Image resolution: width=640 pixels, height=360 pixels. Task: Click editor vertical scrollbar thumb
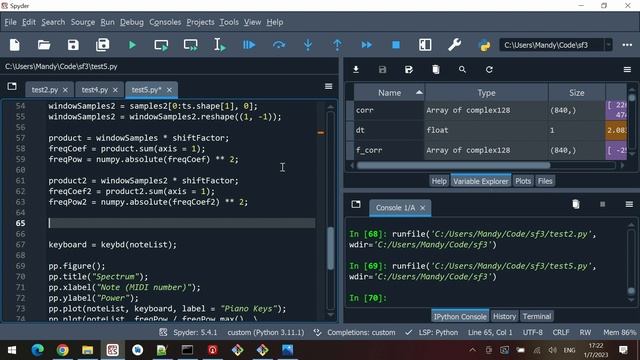[331, 248]
